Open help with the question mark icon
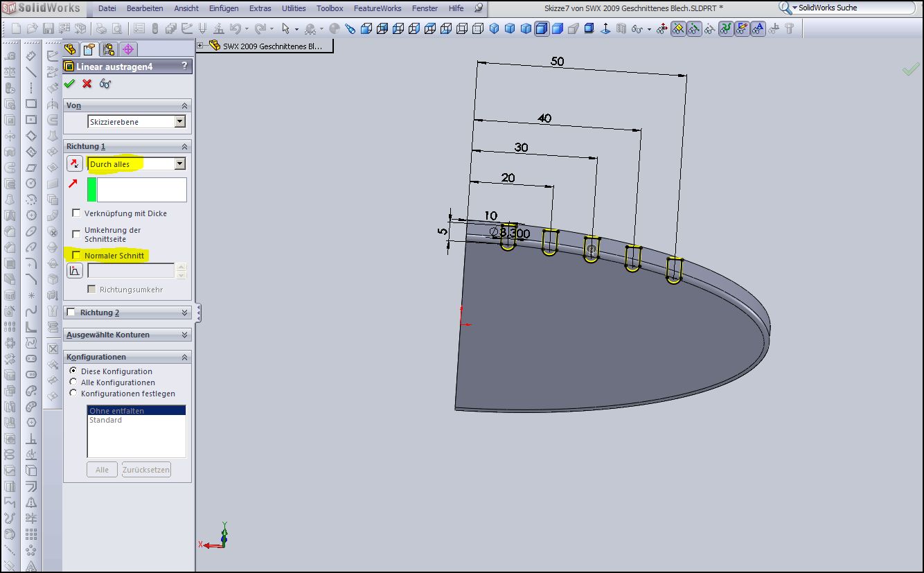Image resolution: width=924 pixels, height=573 pixels. [x=184, y=66]
